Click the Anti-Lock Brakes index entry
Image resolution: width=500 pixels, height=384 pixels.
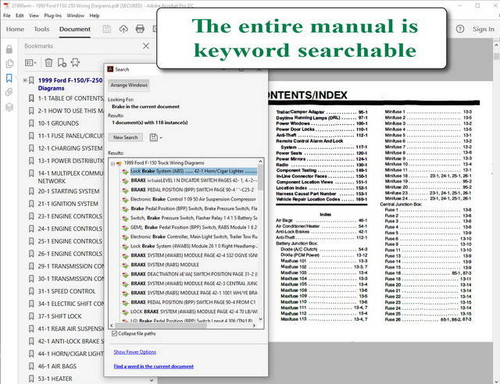click(322, 232)
